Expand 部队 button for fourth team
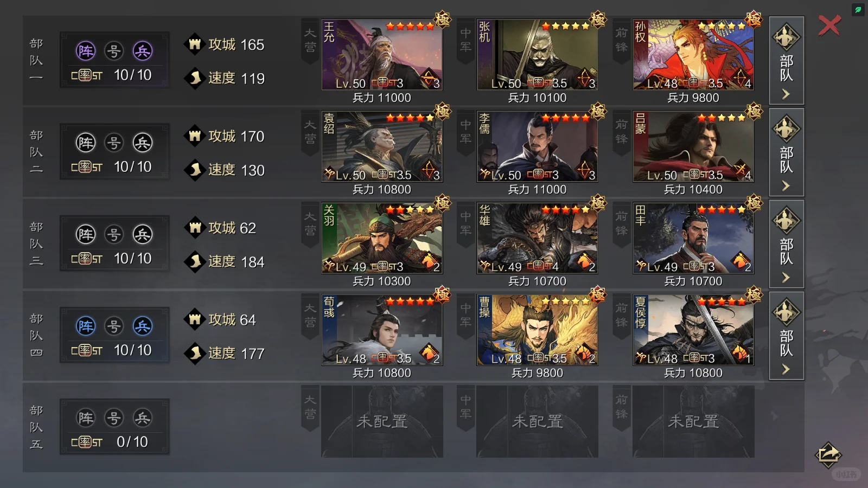Screen dimensions: 868x488 click(787, 335)
